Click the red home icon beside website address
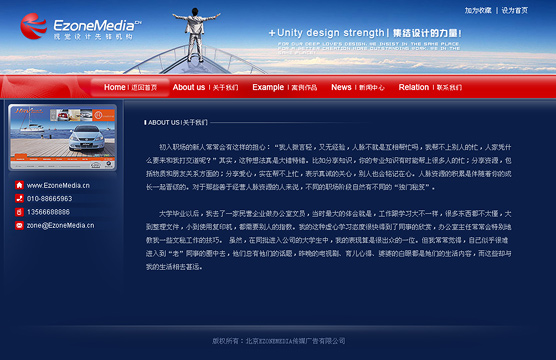This screenshot has width=556, height=360. coord(20,185)
